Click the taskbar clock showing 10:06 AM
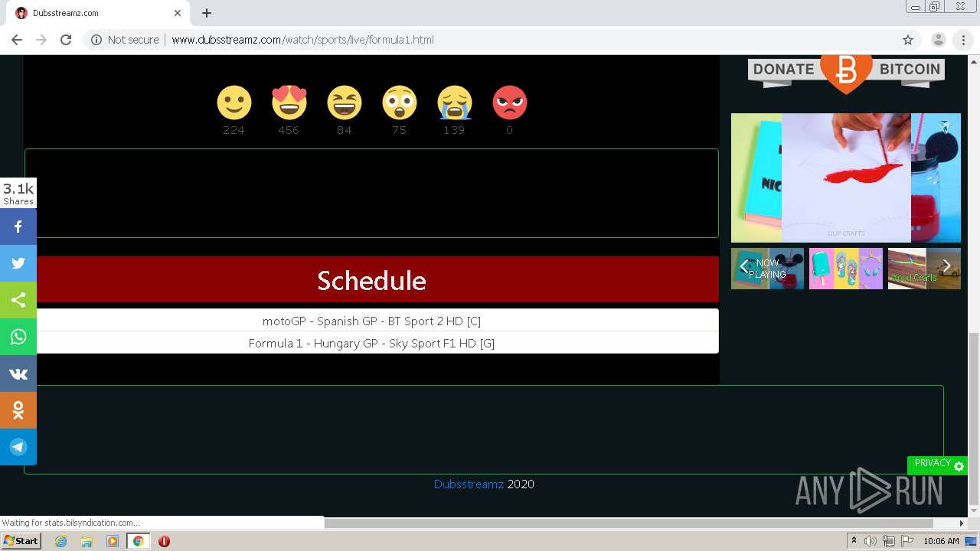Viewport: 980px width, 551px height. [x=941, y=541]
